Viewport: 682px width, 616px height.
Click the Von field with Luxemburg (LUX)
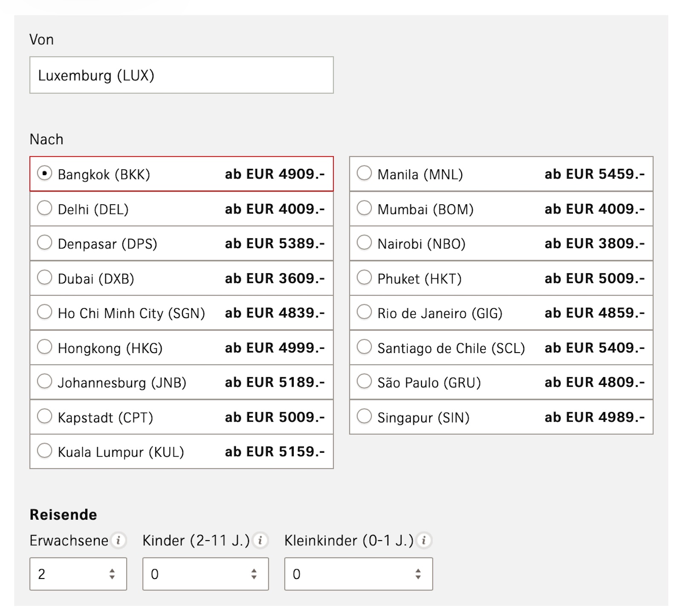tap(182, 75)
